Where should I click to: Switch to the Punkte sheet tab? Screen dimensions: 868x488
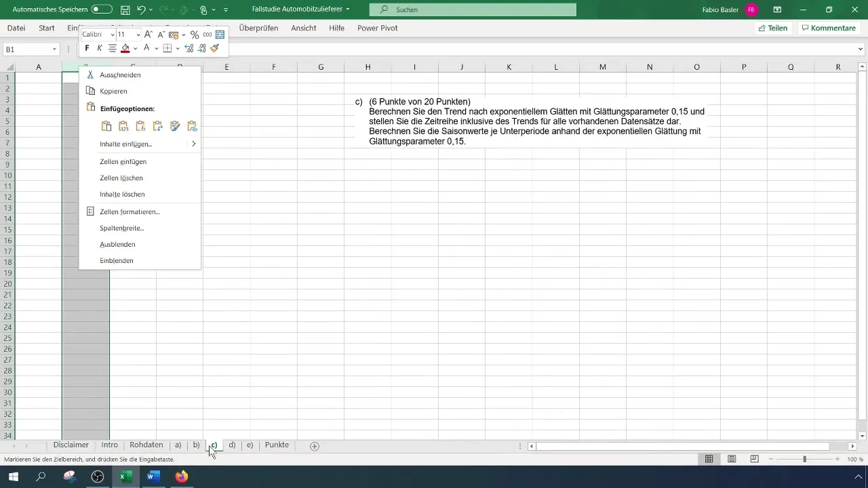click(277, 445)
